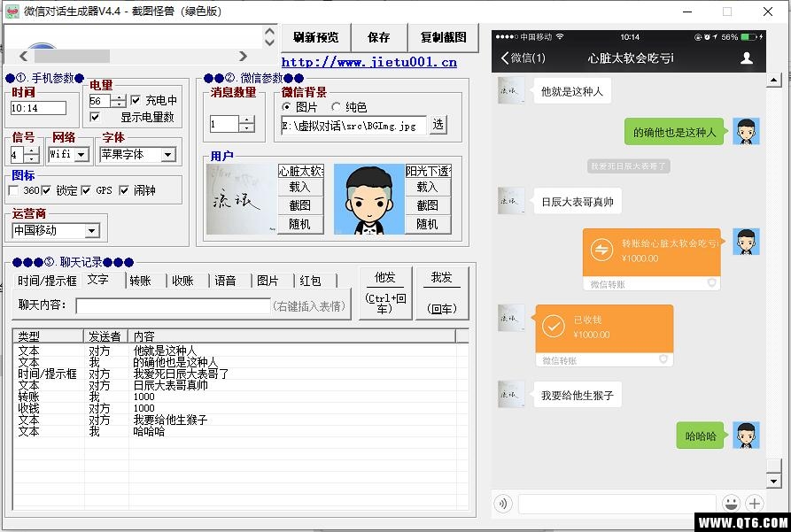The height and width of the screenshot is (532, 791).
Task: Click the 电量 battery spinner arrows
Action: [118, 101]
